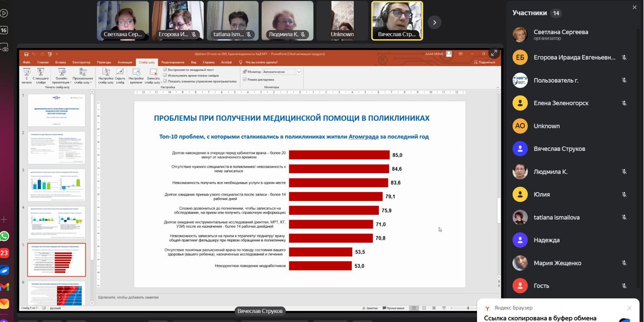Click the WhatsApp icon in left dock

pyautogui.click(x=5, y=236)
